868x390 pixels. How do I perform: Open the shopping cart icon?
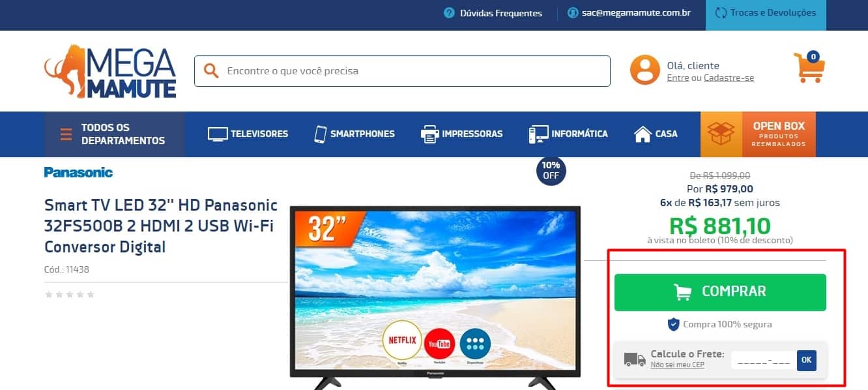[809, 67]
